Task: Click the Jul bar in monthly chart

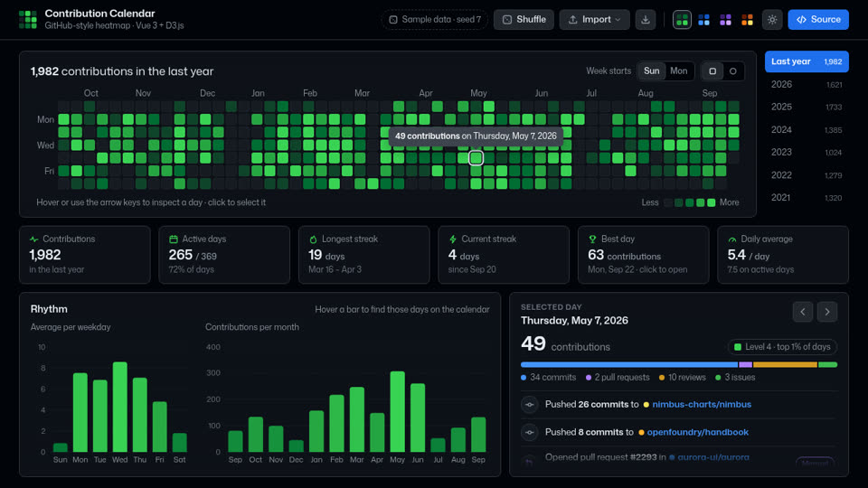Action: (x=438, y=445)
